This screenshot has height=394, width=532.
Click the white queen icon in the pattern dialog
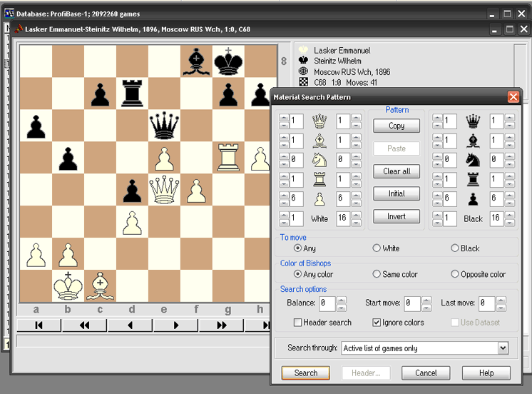(x=319, y=121)
